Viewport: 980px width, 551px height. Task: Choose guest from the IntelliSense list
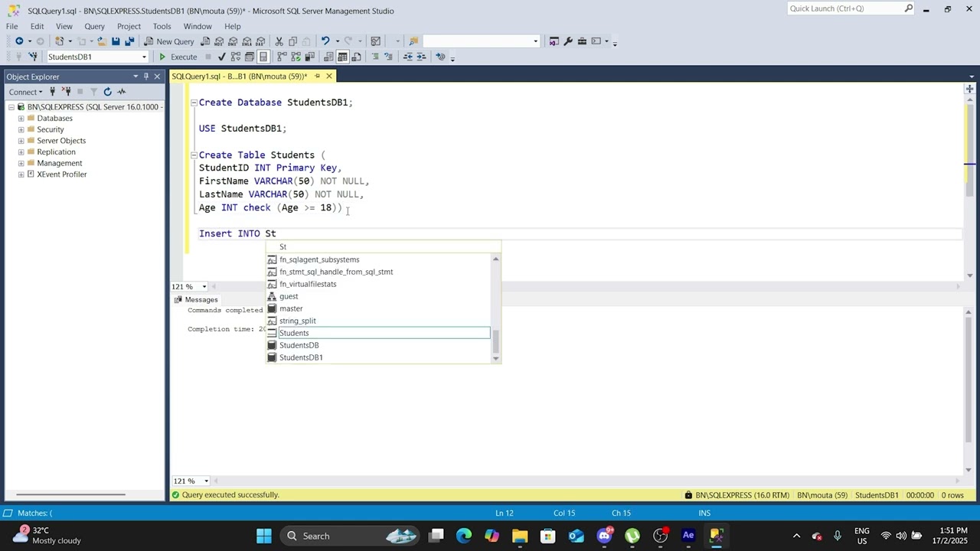[x=377, y=296]
